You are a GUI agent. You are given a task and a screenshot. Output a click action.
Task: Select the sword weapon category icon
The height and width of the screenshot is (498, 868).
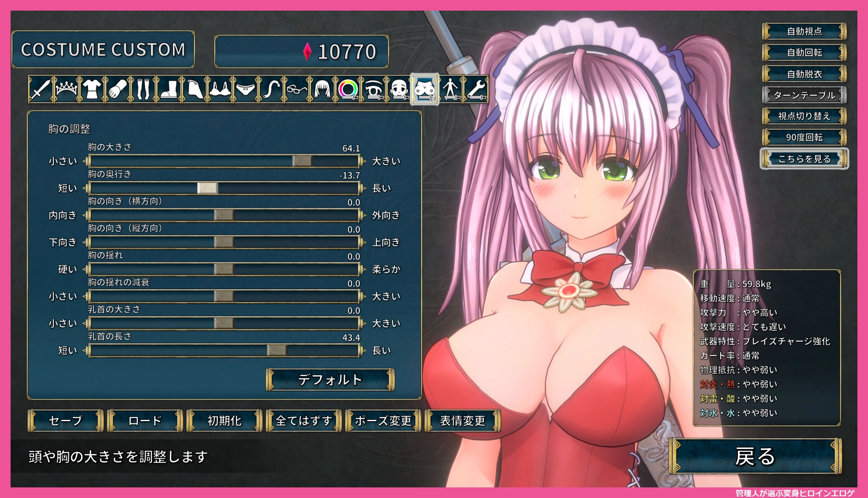(40, 89)
